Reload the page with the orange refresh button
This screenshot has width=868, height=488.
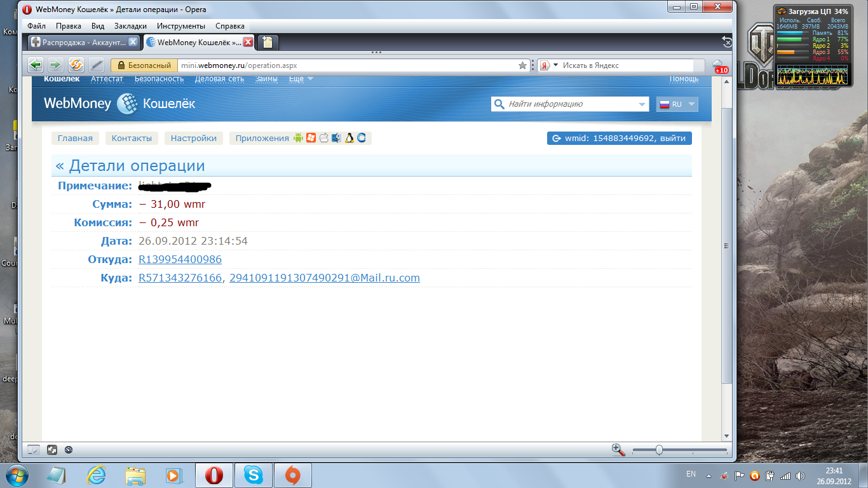76,65
